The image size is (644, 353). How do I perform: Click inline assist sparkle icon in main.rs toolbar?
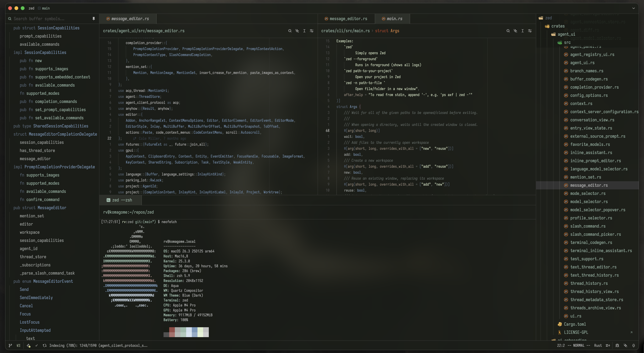[x=515, y=31]
